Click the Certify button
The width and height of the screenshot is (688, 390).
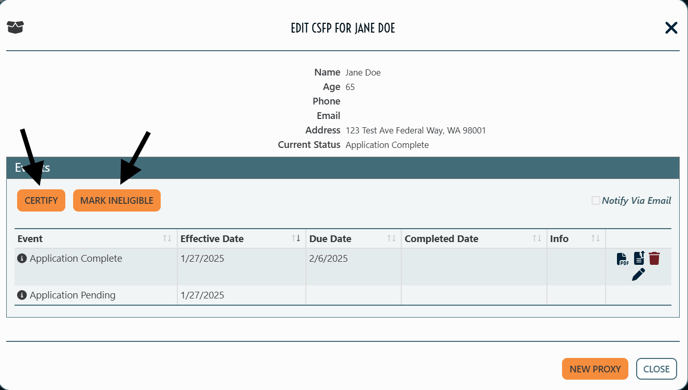pos(41,200)
